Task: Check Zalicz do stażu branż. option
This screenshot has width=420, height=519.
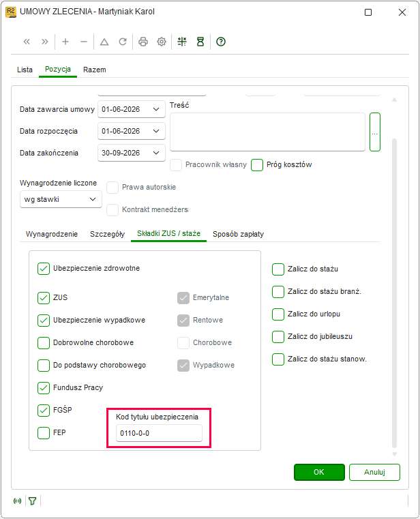Action: 278,292
